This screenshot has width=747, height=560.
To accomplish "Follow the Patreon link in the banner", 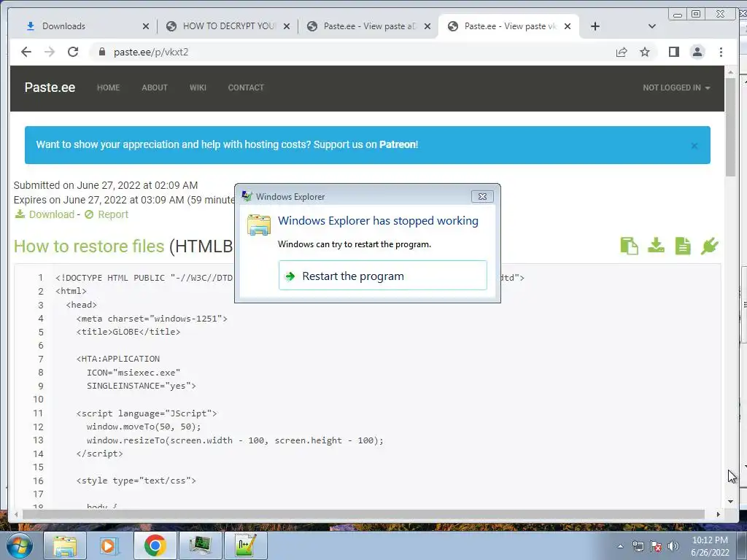I will tap(398, 144).
